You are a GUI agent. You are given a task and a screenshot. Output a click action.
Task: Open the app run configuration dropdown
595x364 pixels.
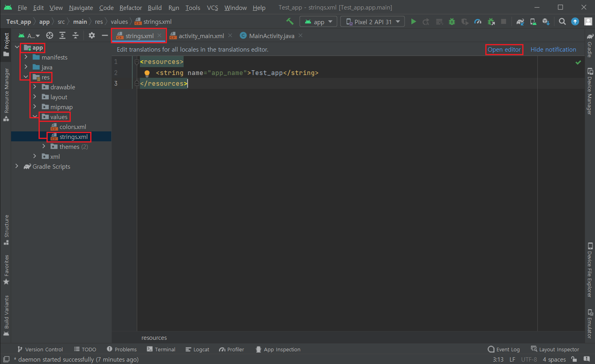click(318, 21)
